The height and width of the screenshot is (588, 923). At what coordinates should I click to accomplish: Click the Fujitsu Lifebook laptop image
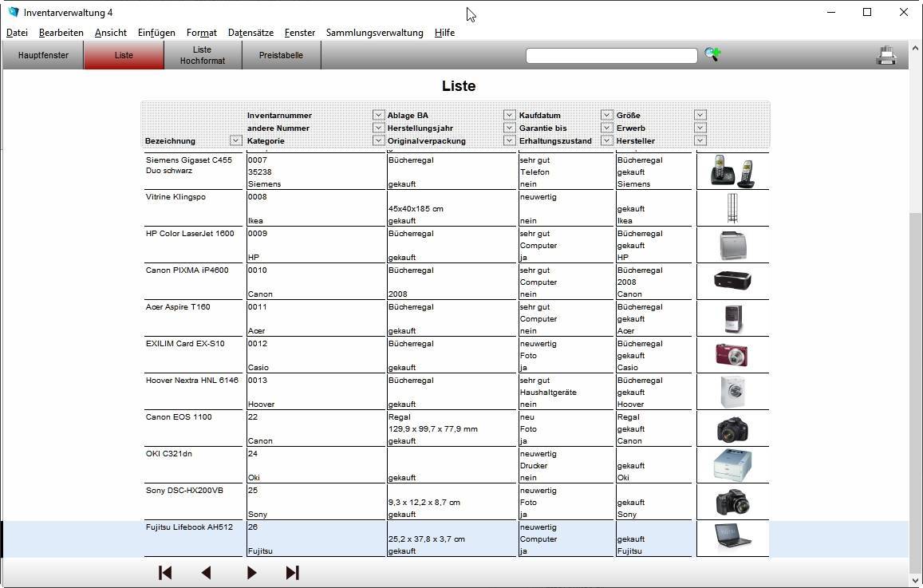[732, 539]
